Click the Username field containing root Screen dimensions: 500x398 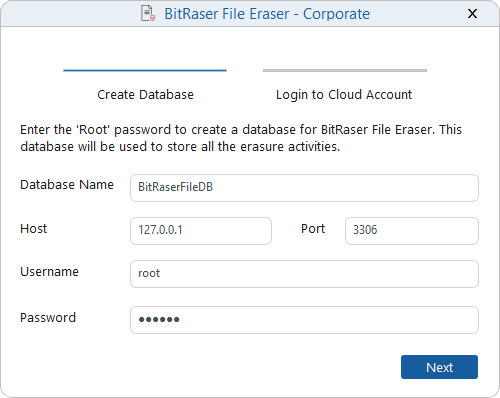[x=304, y=274]
